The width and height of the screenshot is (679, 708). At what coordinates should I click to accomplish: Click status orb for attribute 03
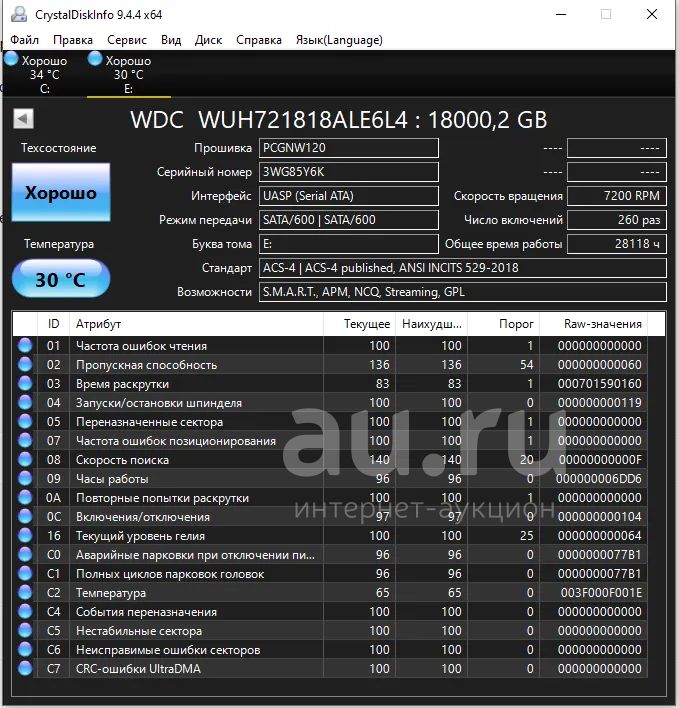click(25, 383)
